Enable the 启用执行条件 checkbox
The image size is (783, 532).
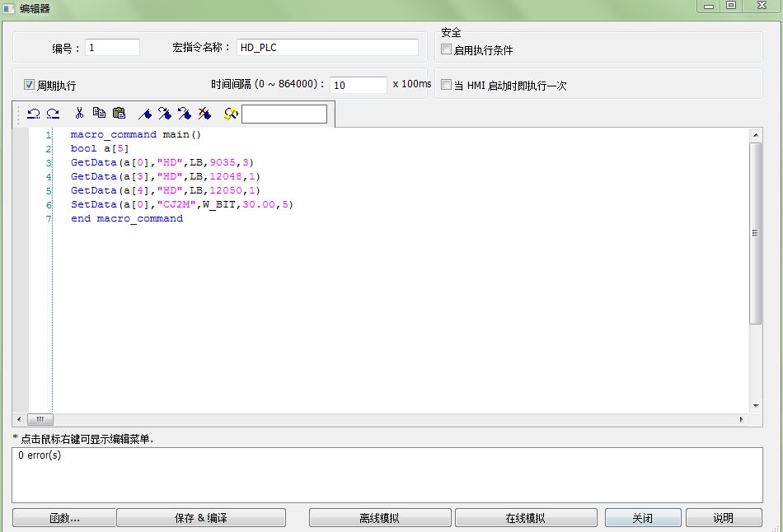[447, 49]
